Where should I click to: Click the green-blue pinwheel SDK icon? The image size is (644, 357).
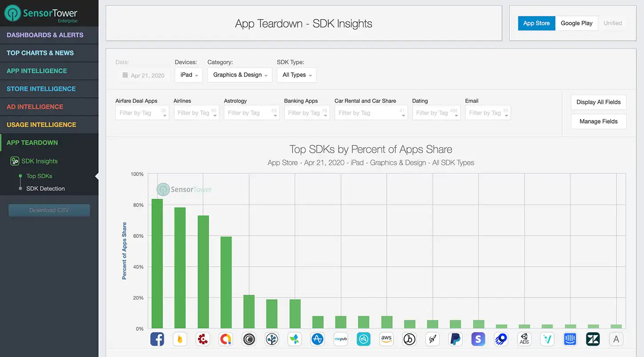295,339
